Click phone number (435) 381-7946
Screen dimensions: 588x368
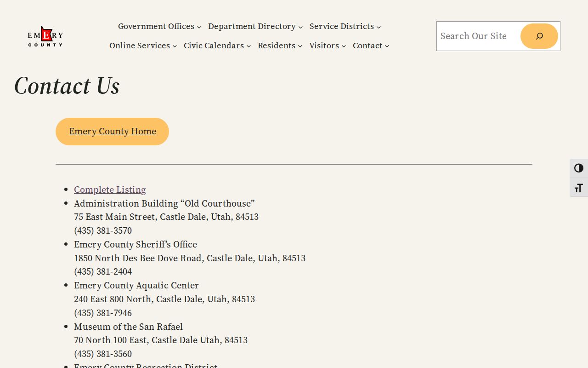(x=103, y=313)
